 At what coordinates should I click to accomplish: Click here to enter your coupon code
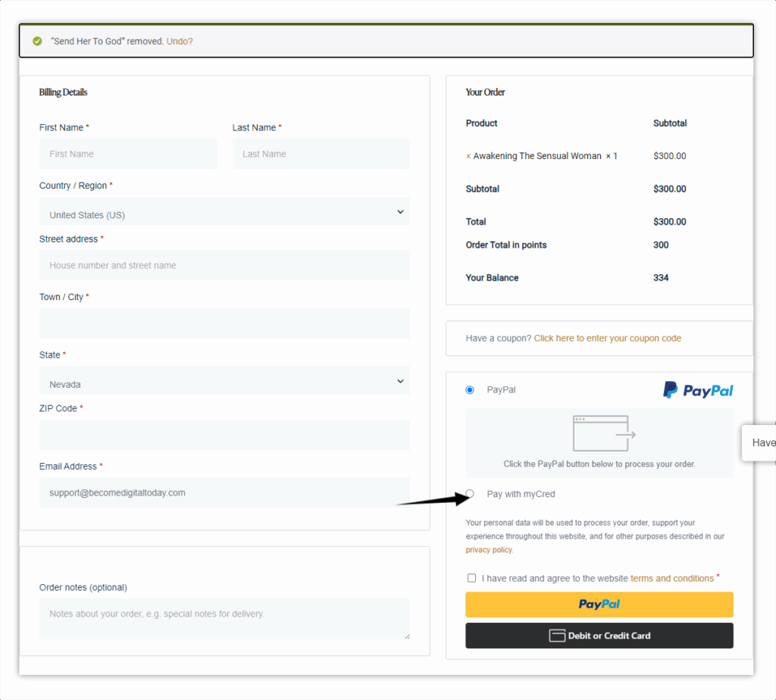coord(607,339)
